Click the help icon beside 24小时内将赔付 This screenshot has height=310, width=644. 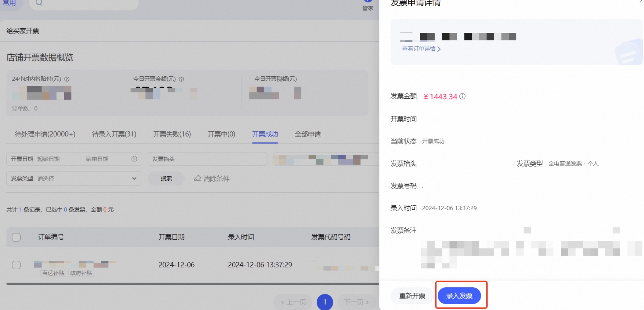[x=67, y=79]
